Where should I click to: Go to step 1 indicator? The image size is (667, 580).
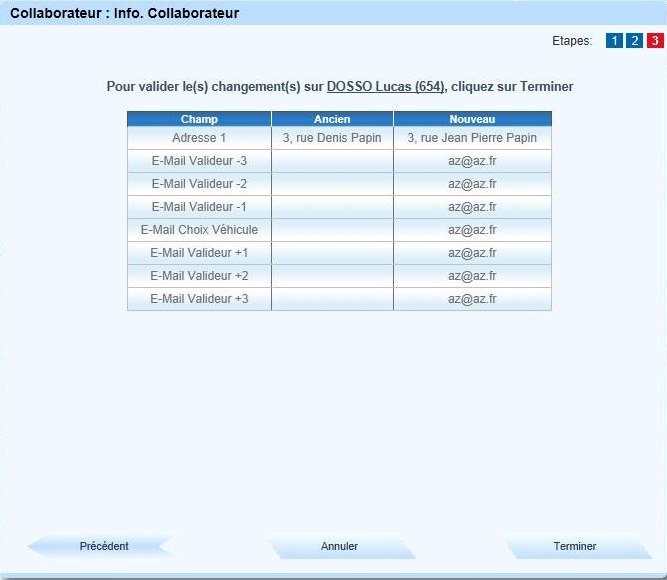tap(614, 41)
